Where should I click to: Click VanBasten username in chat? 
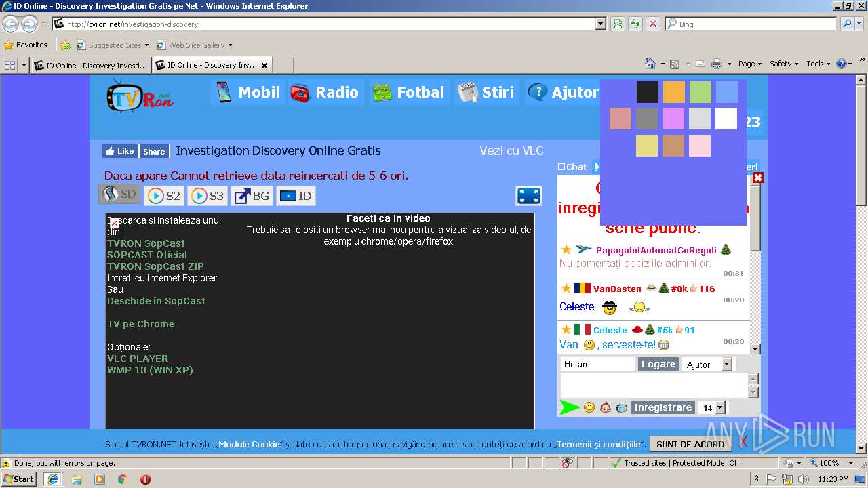click(x=617, y=289)
